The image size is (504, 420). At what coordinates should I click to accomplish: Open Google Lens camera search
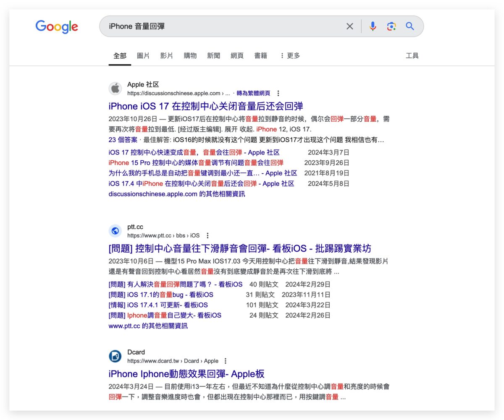point(391,26)
